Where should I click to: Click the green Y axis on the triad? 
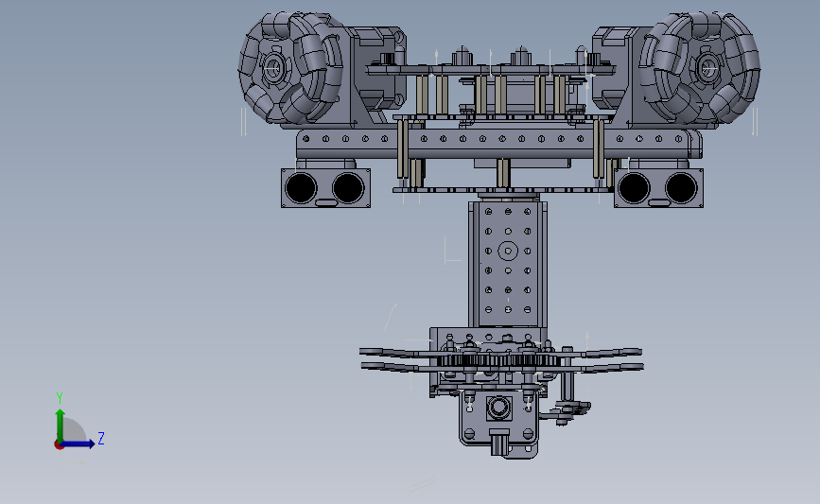pyautogui.click(x=61, y=426)
